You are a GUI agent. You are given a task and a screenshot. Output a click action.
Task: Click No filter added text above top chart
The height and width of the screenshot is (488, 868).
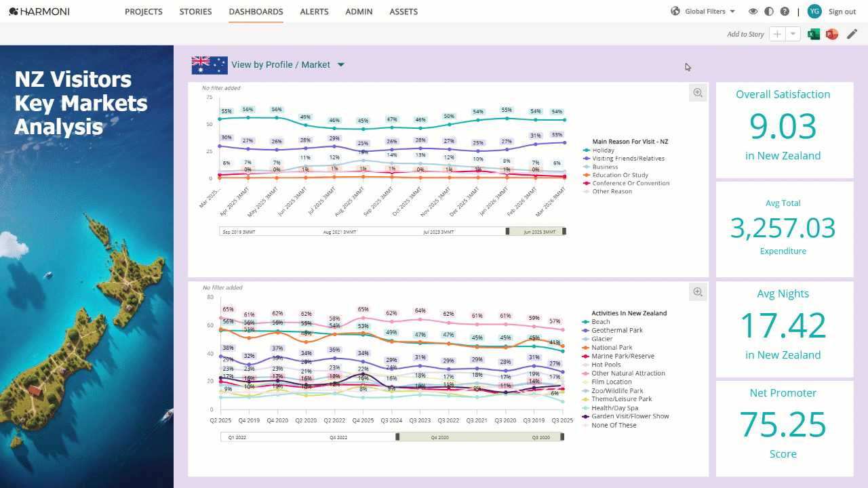(x=221, y=88)
